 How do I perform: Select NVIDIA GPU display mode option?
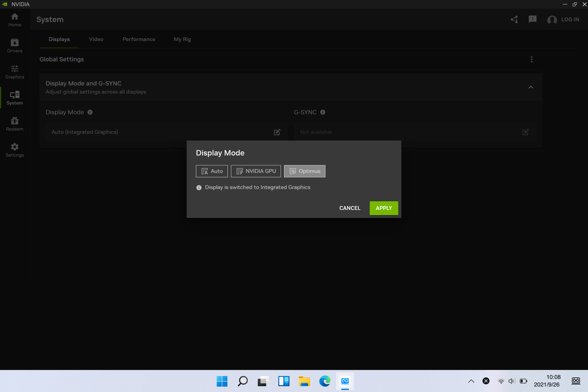(256, 171)
